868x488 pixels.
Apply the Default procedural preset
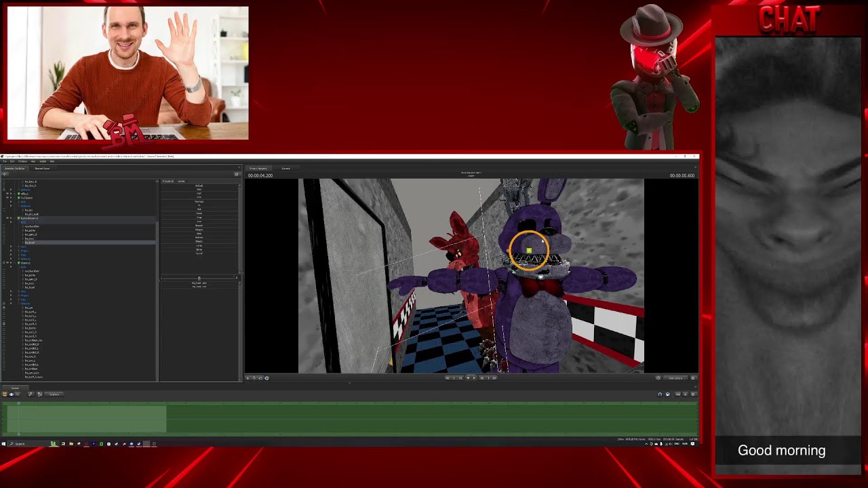(199, 186)
